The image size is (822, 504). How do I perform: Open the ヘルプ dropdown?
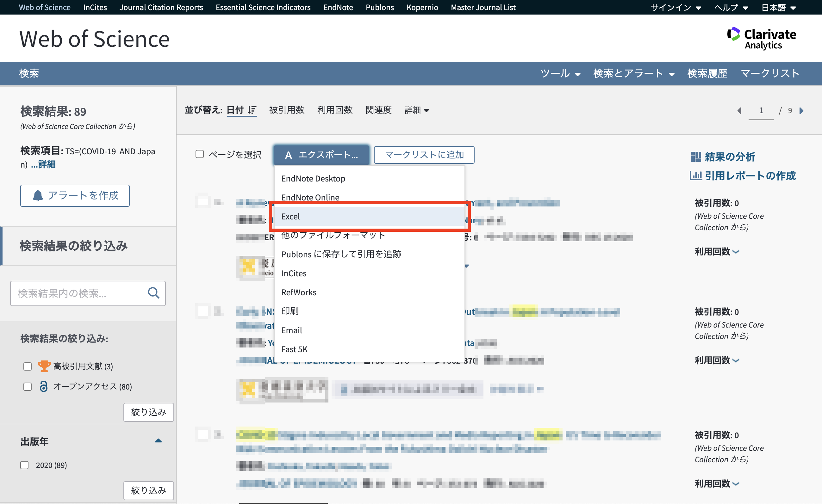[x=731, y=7]
